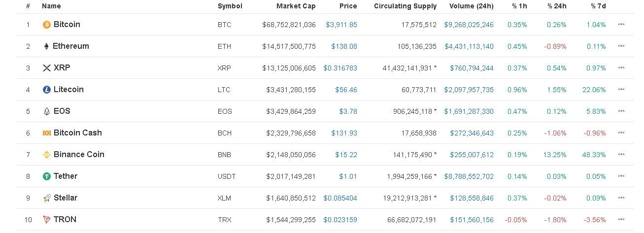644x233 pixels.
Task: Open the more options menu for Litecoin
Action: [621, 90]
